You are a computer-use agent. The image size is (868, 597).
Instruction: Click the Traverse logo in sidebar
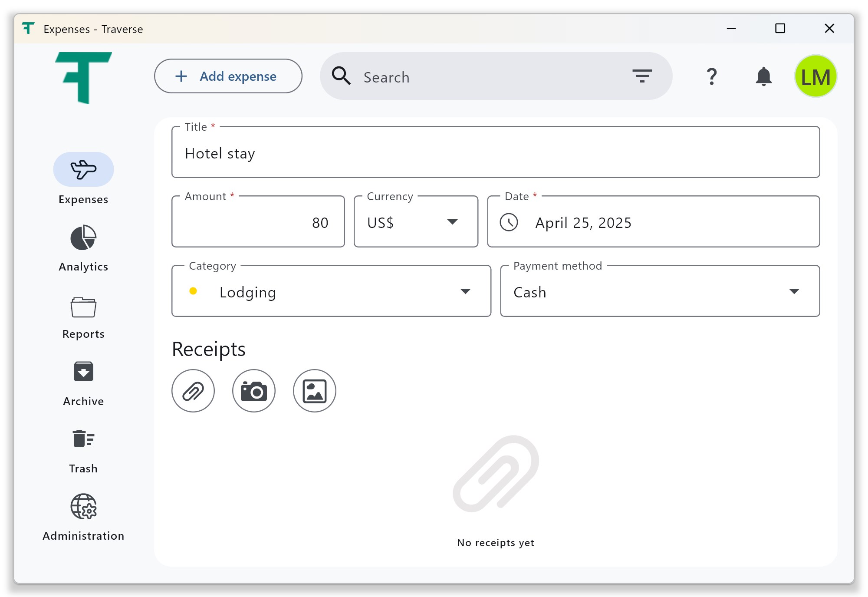[x=83, y=78]
